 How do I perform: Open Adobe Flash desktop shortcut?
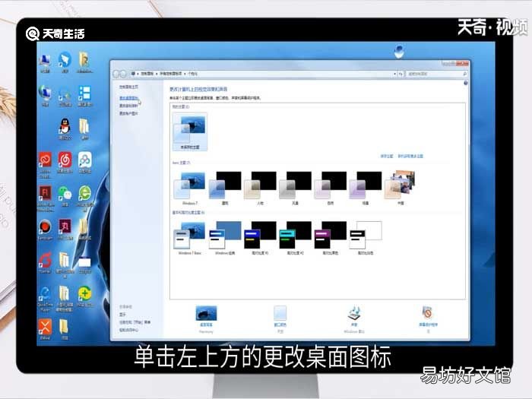(x=46, y=198)
